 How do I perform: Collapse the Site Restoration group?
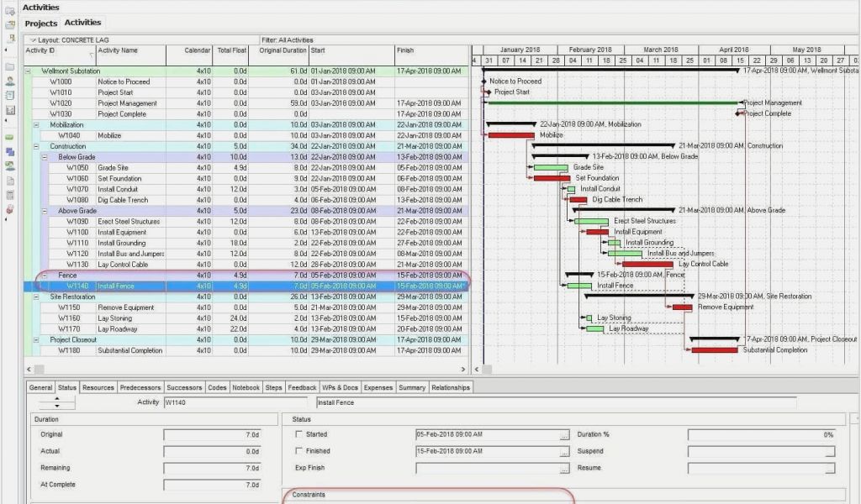[36, 297]
